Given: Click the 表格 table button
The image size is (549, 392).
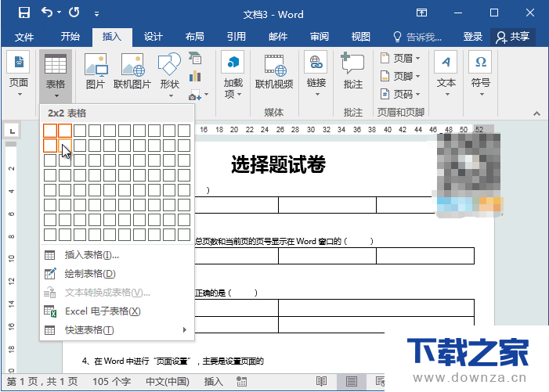Looking at the screenshot, I should point(56,74).
